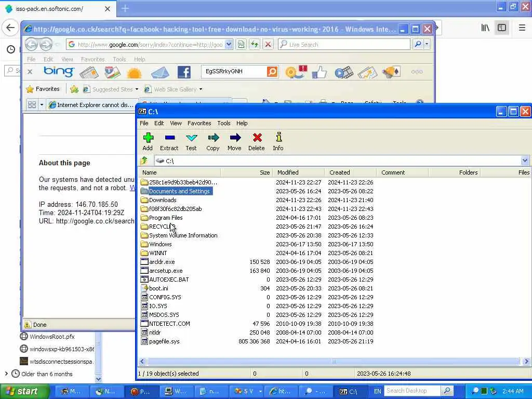
Task: Open the Live Search provider dropdown
Action: click(x=427, y=44)
